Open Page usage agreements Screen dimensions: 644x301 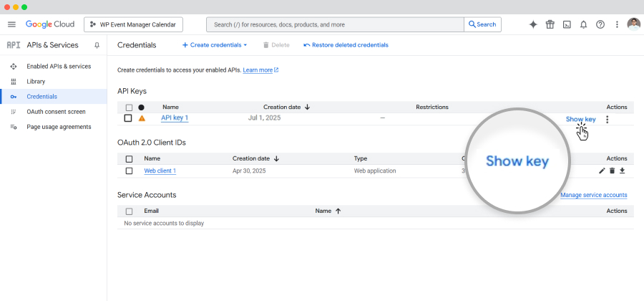click(x=59, y=127)
